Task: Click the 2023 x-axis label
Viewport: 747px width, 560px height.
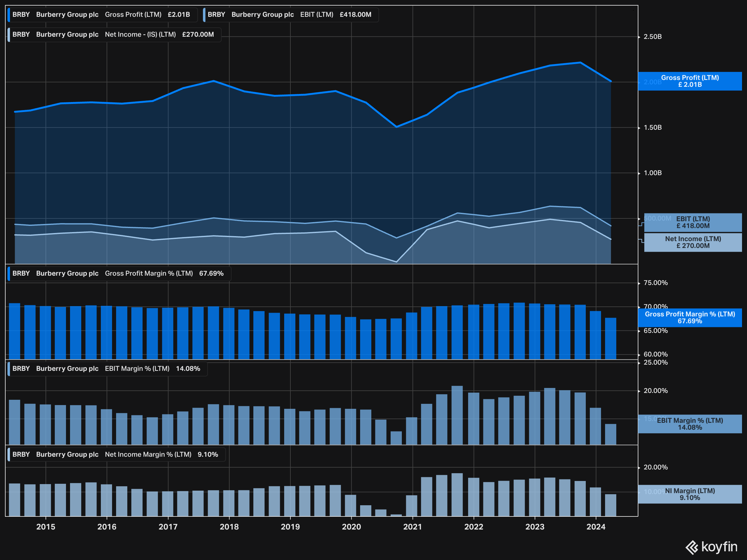Action: coord(535,527)
